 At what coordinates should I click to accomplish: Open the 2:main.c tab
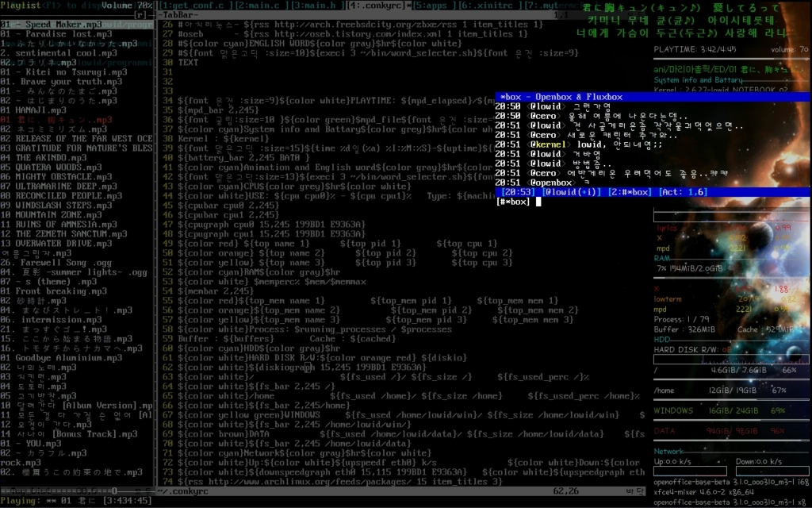(x=259, y=6)
